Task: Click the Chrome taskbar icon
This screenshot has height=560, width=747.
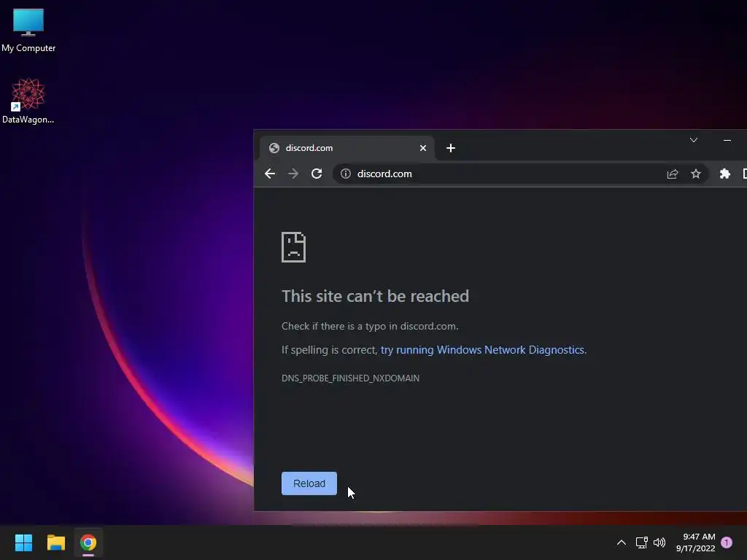Action: point(88,542)
